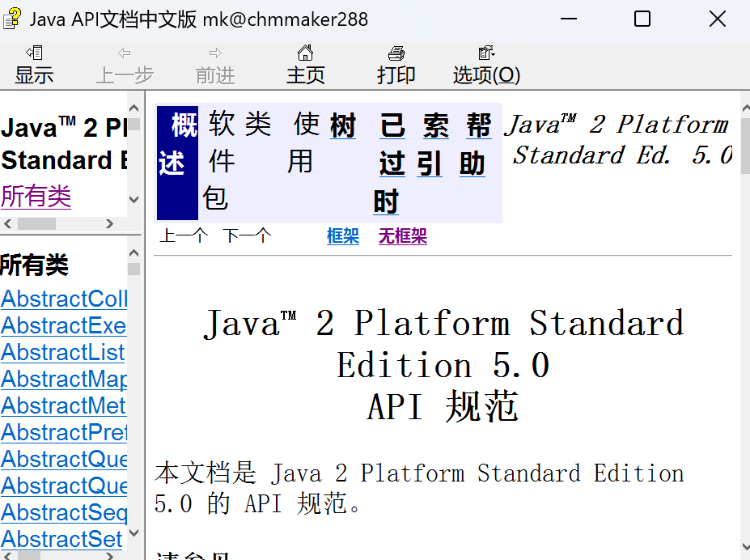
Task: Click the 前进 forward arrow icon
Action: point(215,53)
